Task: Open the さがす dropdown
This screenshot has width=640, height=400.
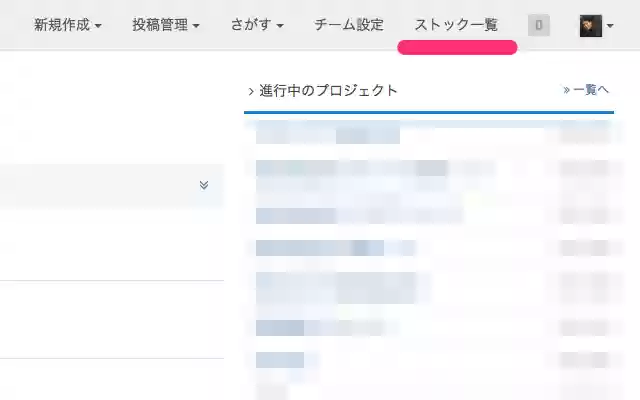Action: (257, 25)
